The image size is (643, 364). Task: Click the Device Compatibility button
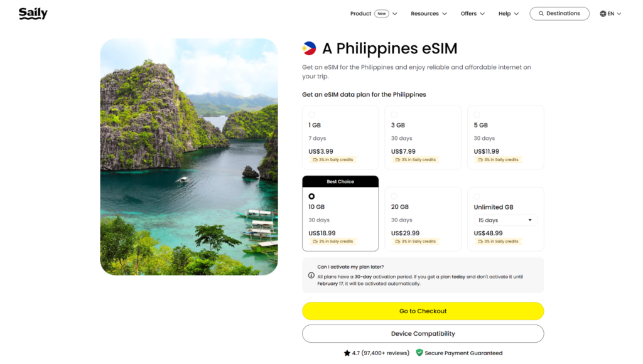[423, 333]
